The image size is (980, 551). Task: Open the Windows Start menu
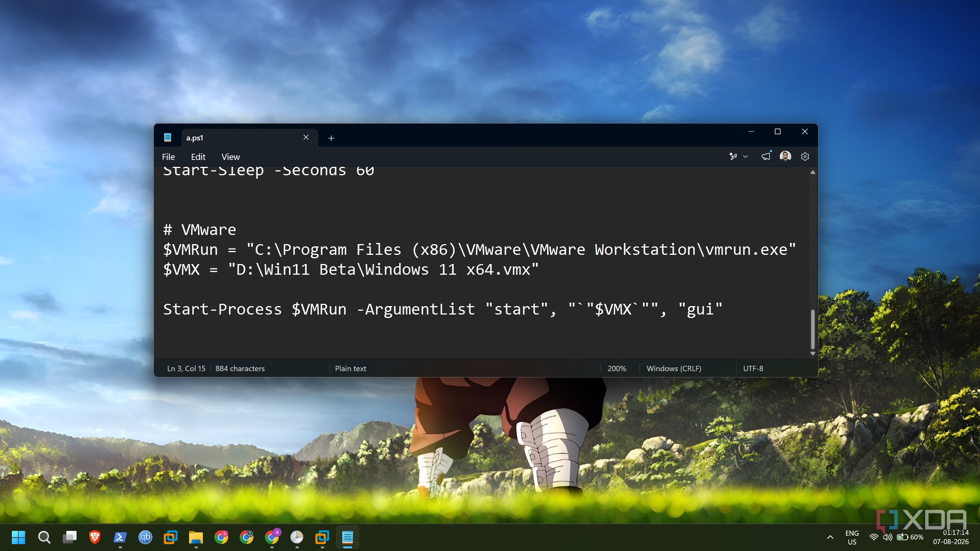(18, 537)
